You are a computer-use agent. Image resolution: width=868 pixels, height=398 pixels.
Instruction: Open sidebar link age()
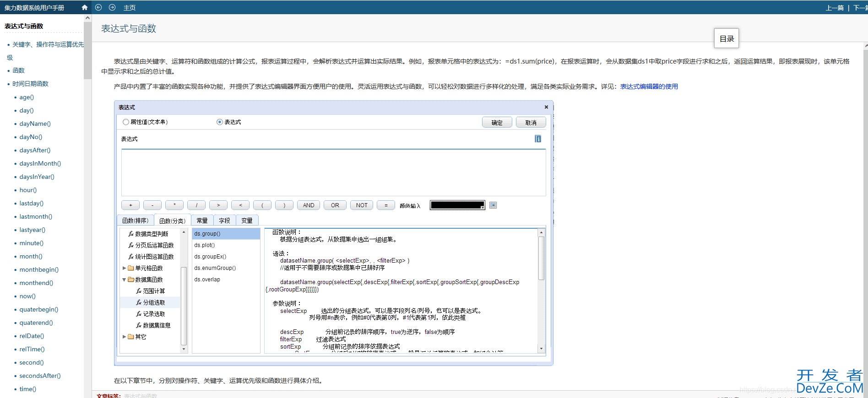[x=27, y=97]
